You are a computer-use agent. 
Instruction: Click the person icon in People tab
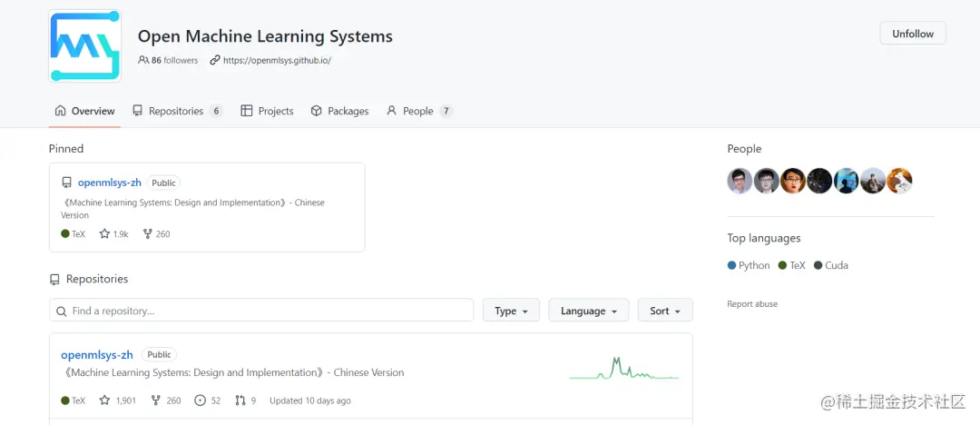392,111
